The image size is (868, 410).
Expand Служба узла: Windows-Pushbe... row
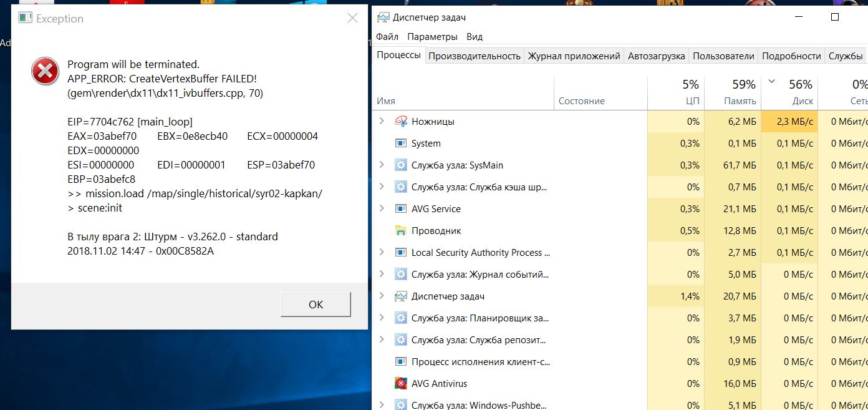click(x=382, y=405)
